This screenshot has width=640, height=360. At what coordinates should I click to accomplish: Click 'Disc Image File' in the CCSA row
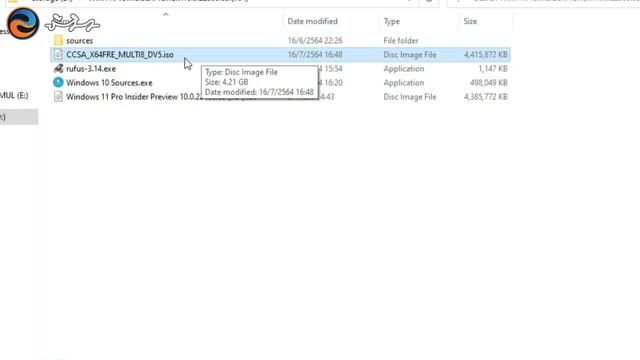click(x=410, y=54)
